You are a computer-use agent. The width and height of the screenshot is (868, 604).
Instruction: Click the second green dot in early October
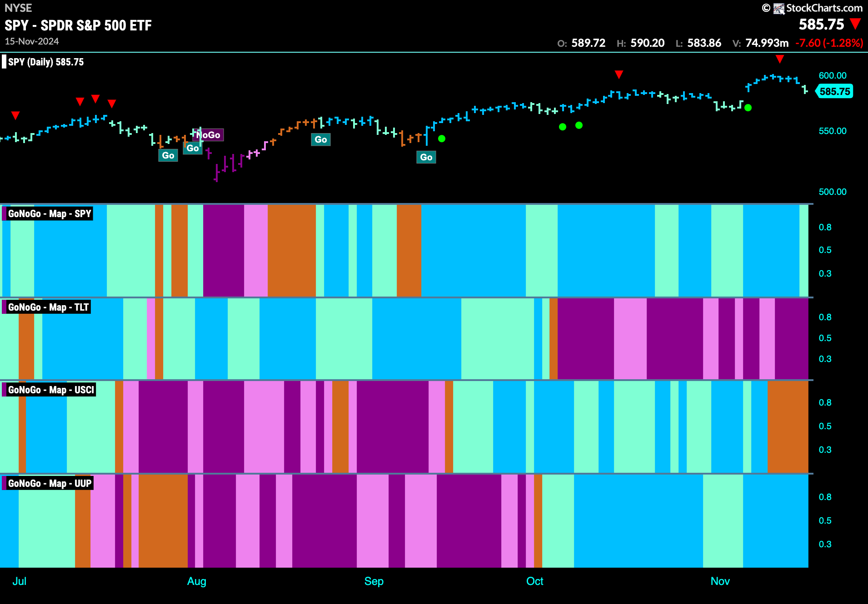point(579,125)
